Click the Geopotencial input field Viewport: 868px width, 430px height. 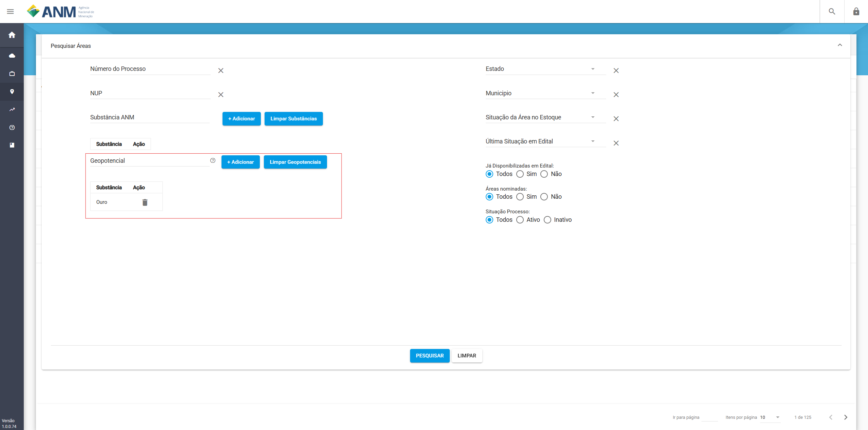pos(150,161)
